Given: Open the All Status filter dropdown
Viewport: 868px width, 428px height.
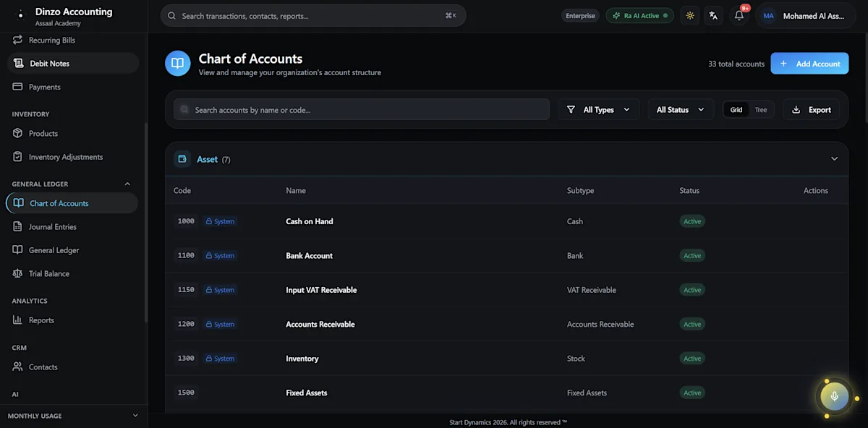Looking at the screenshot, I should tap(681, 110).
